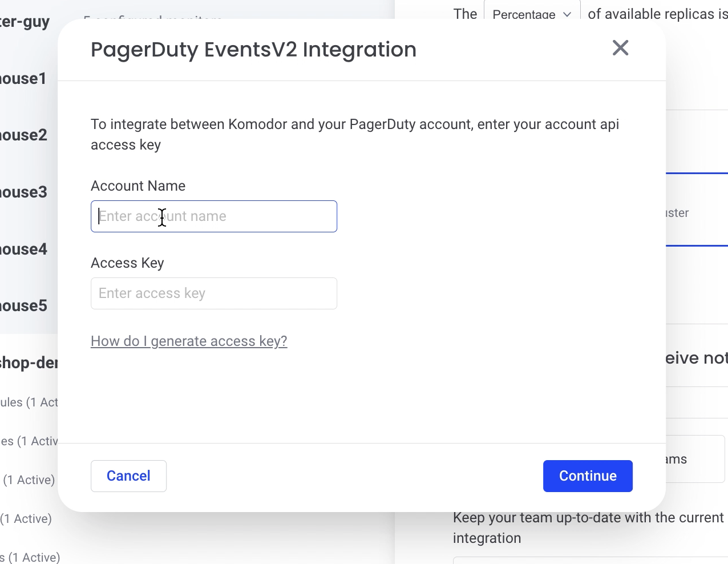Click the 'Access Key' field label
Screen dimensions: 728x564
click(127, 263)
